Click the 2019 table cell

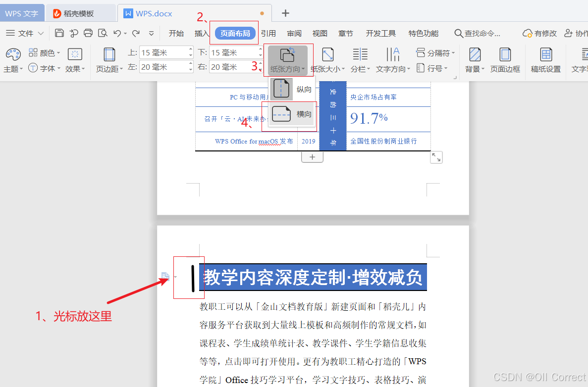tap(308, 141)
